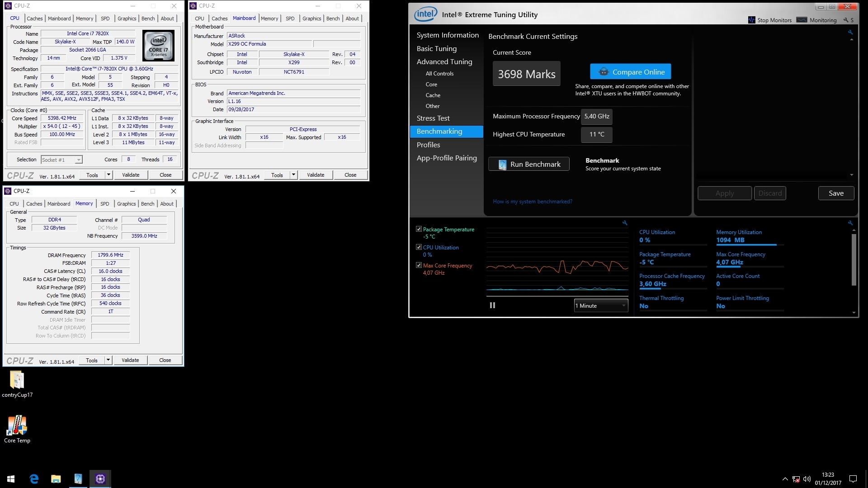868x488 pixels.
Task: Toggle the CPU Utilization checkbox
Action: (419, 247)
